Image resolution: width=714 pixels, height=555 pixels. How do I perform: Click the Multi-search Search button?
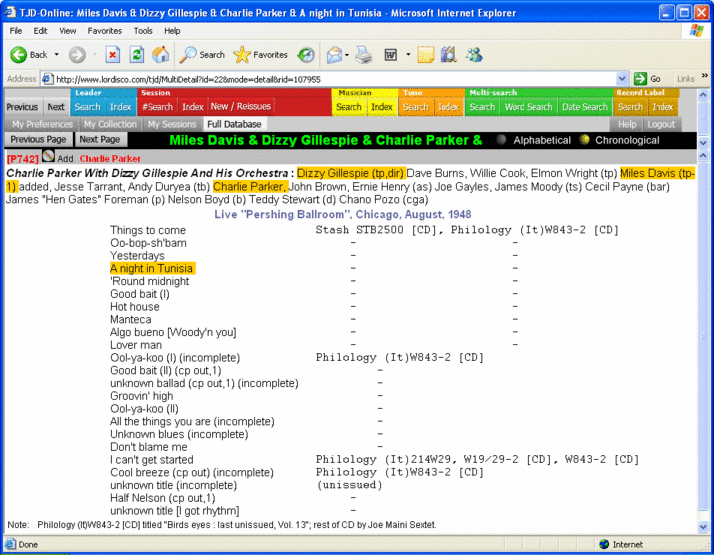(x=482, y=107)
